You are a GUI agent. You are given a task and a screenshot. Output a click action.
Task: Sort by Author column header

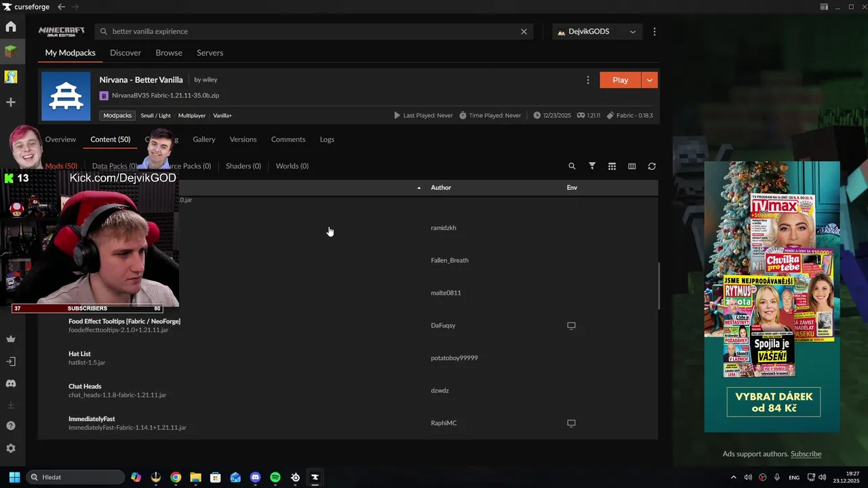(x=441, y=188)
